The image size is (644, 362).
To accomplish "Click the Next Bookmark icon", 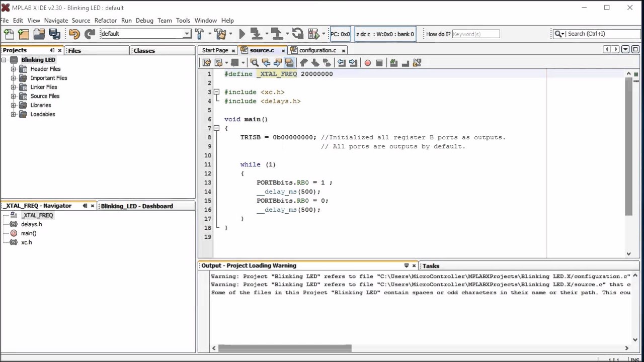I will point(315,63).
